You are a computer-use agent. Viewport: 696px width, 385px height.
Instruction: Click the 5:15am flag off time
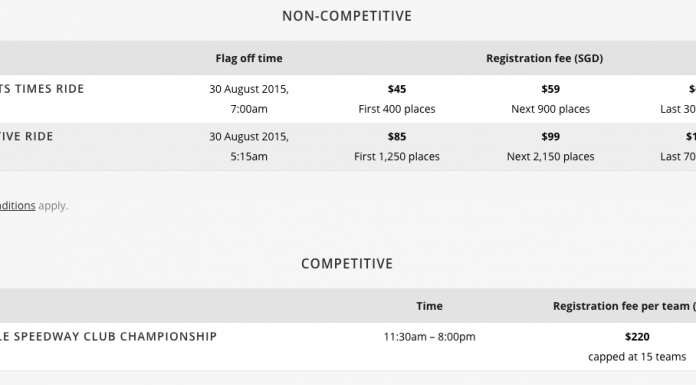[x=249, y=156]
